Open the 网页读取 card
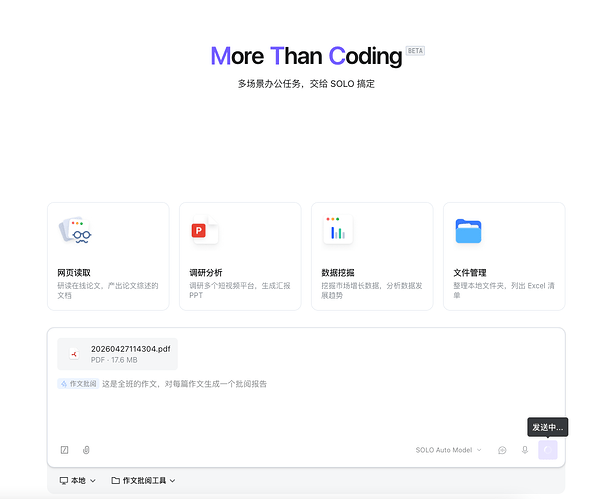 click(108, 256)
